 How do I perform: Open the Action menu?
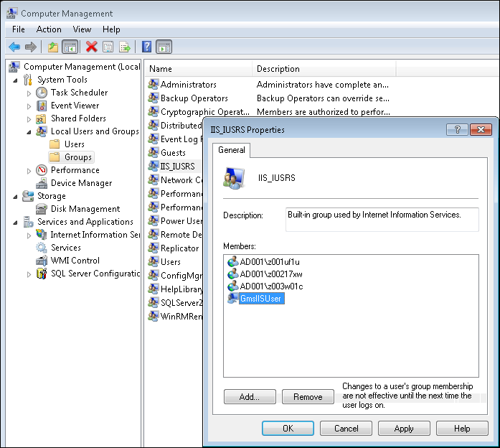49,29
